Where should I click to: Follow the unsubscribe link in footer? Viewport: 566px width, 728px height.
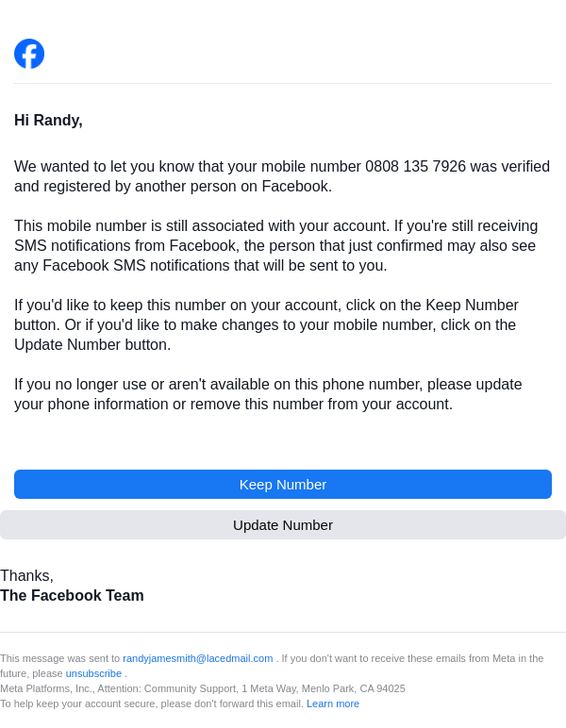point(93,673)
